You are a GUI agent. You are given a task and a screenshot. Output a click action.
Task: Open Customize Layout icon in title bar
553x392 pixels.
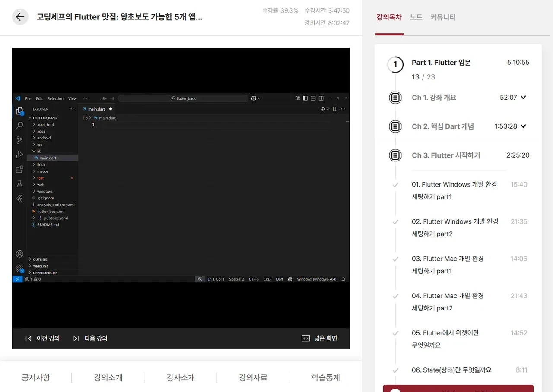[x=297, y=98]
